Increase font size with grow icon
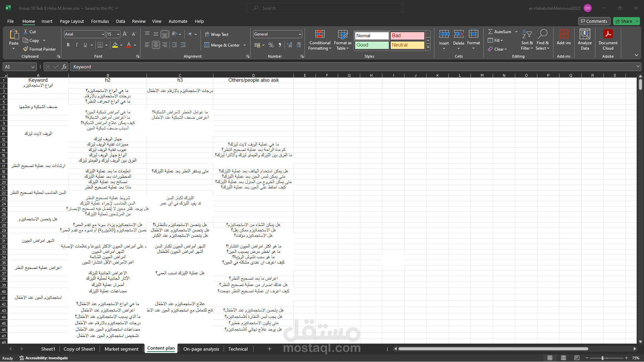Screen dimensions: 644x362 click(125, 34)
